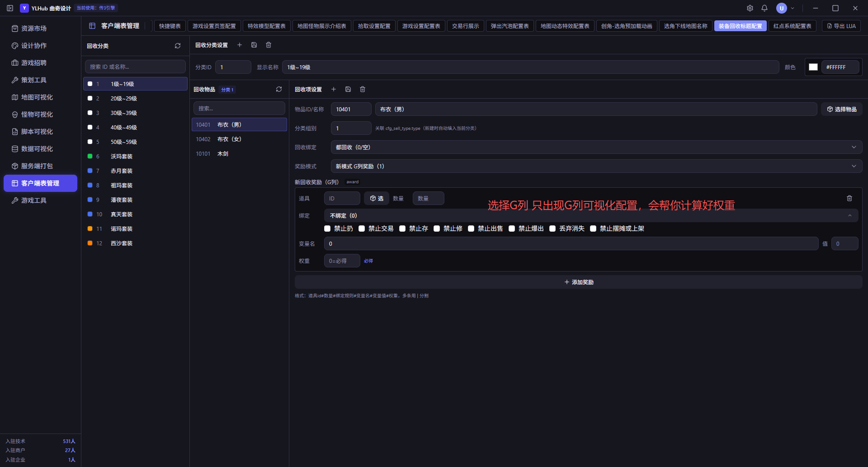Enable the 禁止扔 checkbox
This screenshot has height=467, width=868.
pyautogui.click(x=327, y=229)
